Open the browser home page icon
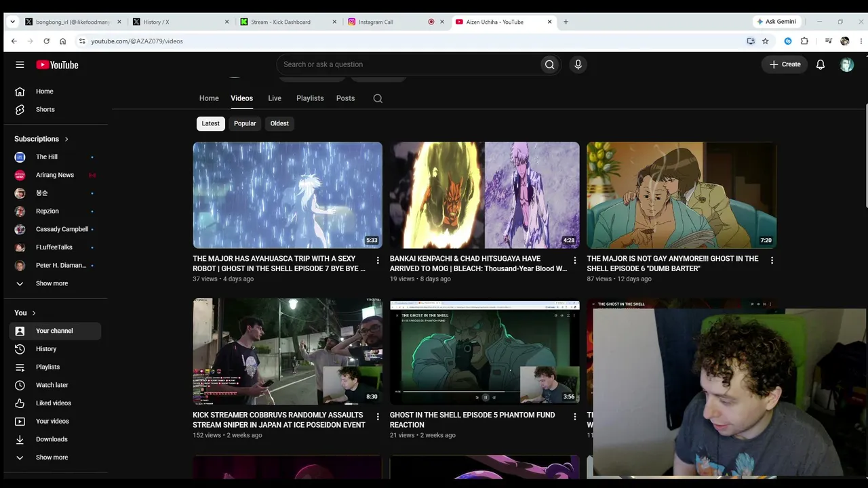Screen dimensions: 868x488 (62, 41)
